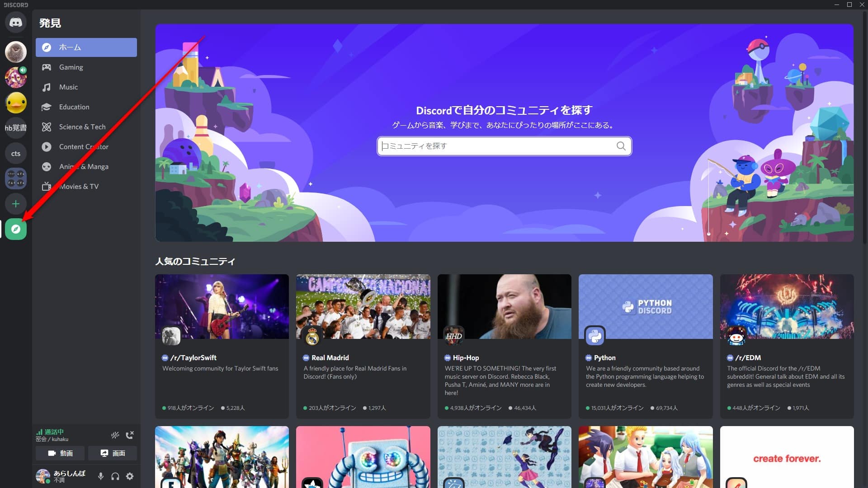Click the Anime & Manga category icon
This screenshot has width=868, height=488.
pyautogui.click(x=47, y=166)
